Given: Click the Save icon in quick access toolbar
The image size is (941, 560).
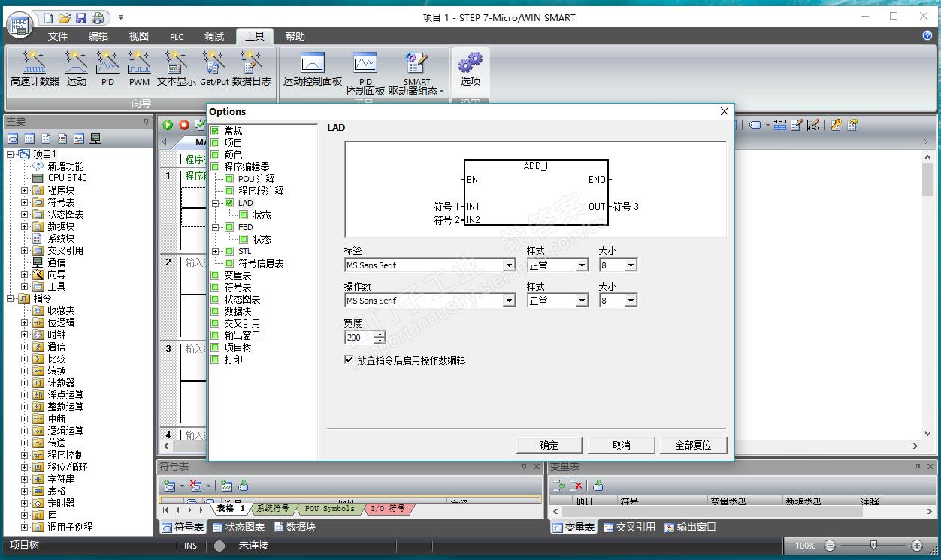Looking at the screenshot, I should point(81,17).
